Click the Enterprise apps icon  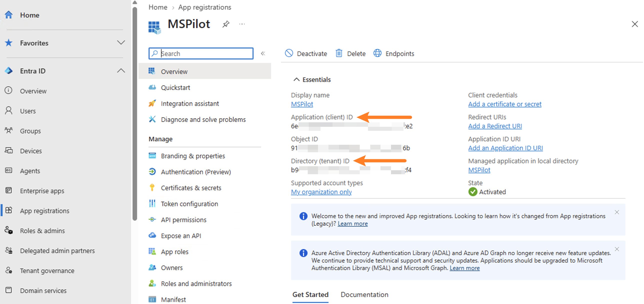coord(8,190)
